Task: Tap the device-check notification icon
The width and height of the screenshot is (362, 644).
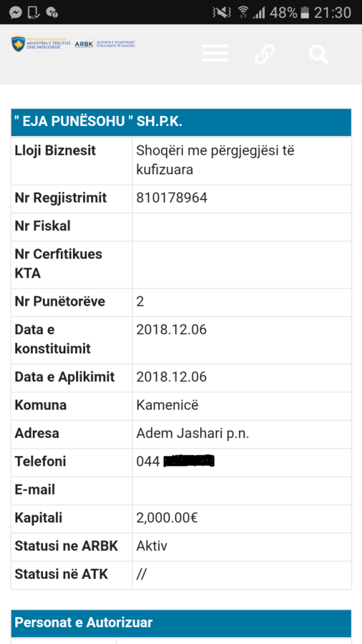Action: click(34, 13)
